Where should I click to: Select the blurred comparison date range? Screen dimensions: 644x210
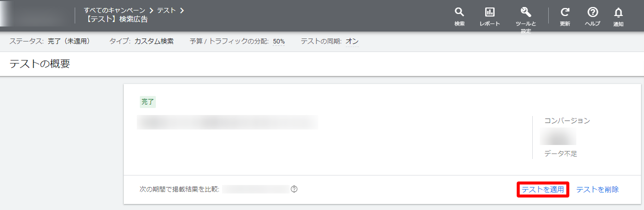(x=256, y=189)
